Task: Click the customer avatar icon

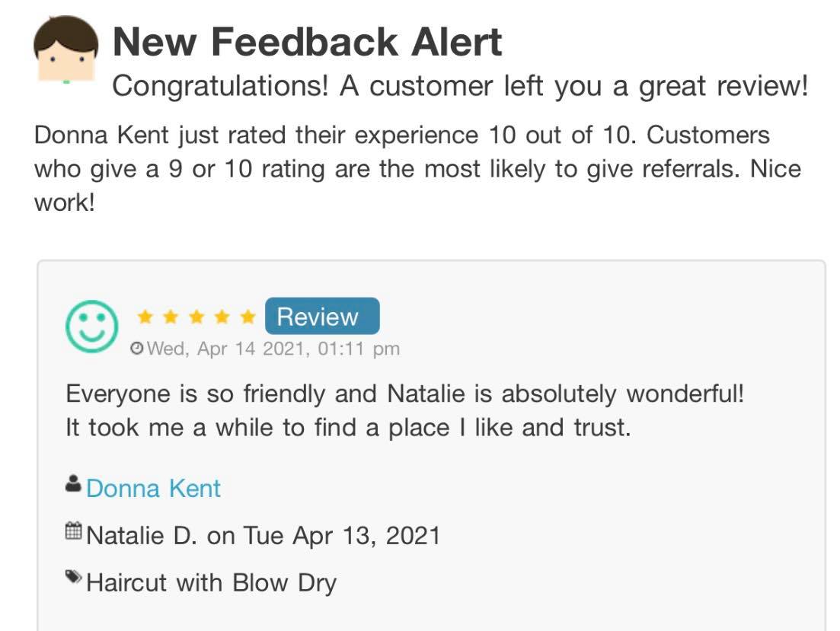Action: pos(65,50)
